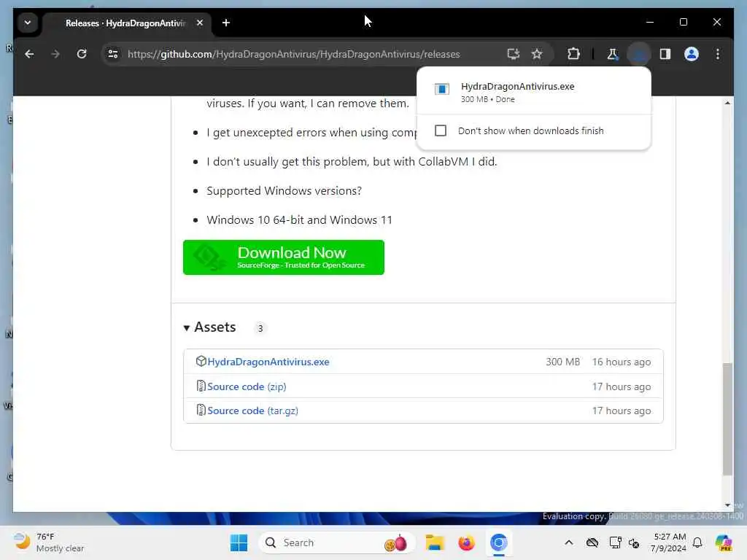The width and height of the screenshot is (747, 560).
Task: Click the text 'Supported Windows versions?'
Action: 284,191
